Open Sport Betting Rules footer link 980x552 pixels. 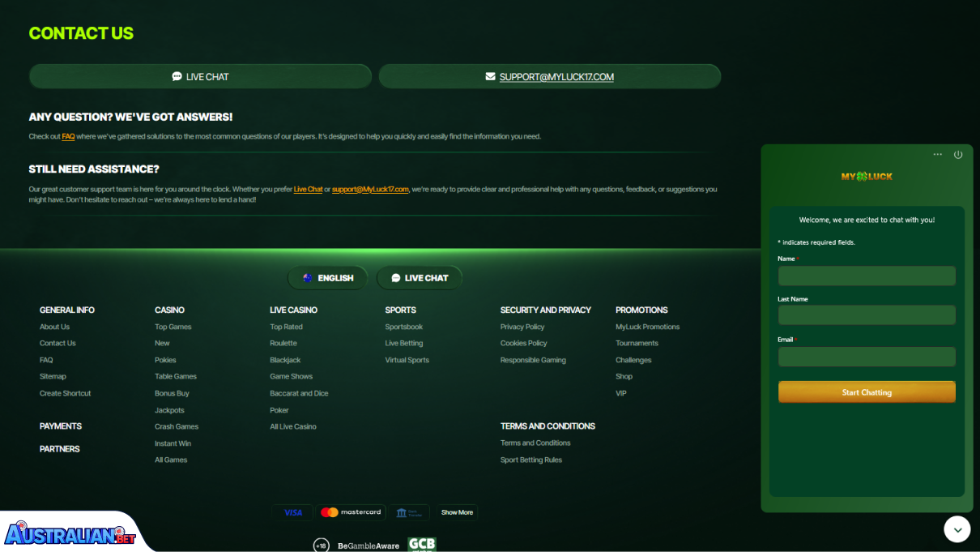(531, 460)
